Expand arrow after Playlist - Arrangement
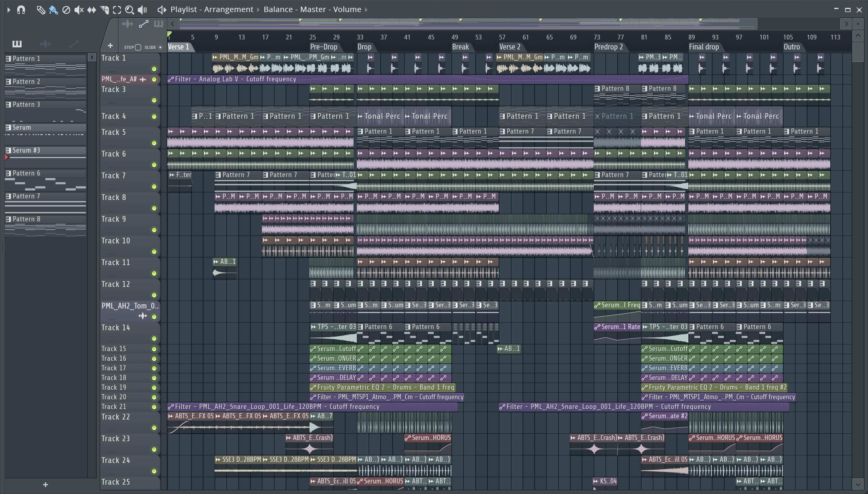The height and width of the screenshot is (494, 868). click(258, 10)
